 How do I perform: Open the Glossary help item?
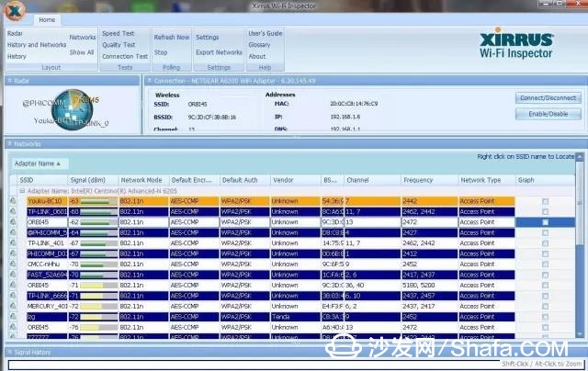[x=259, y=45]
